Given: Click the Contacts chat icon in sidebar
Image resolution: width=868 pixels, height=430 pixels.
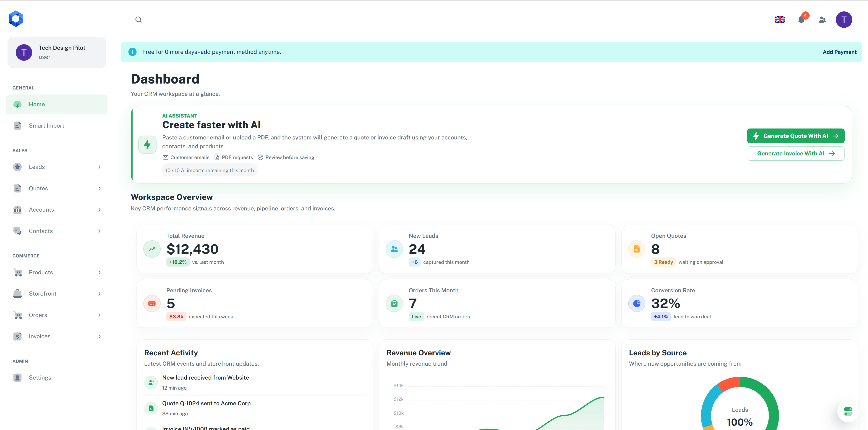Looking at the screenshot, I should point(18,231).
